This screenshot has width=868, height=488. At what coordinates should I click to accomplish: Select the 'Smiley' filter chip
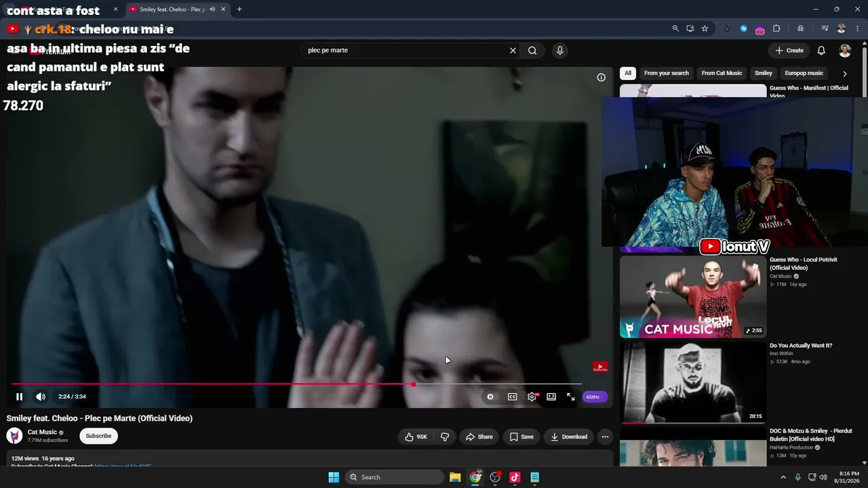764,73
